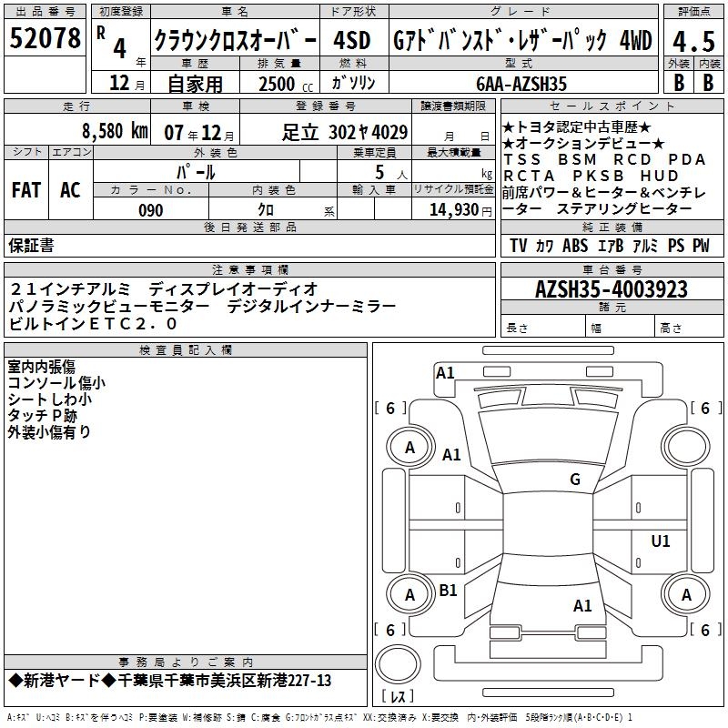Select inspector remark シートしわ小

coord(50,399)
